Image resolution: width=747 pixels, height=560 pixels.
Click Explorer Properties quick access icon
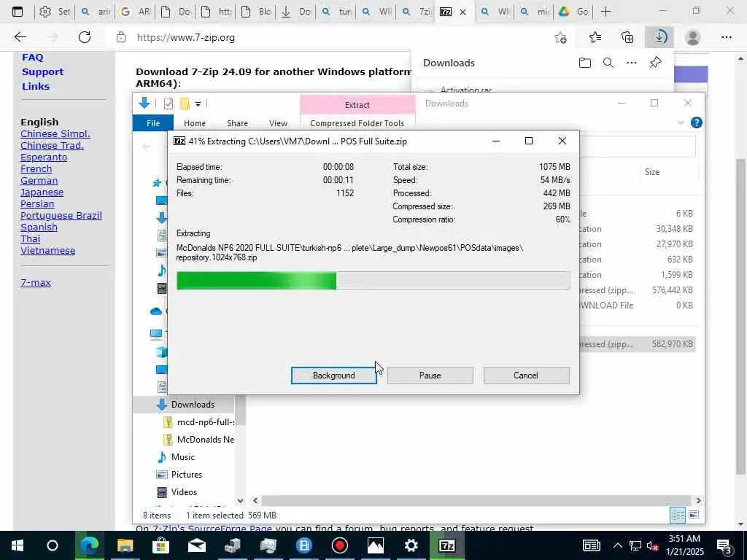pyautogui.click(x=169, y=104)
